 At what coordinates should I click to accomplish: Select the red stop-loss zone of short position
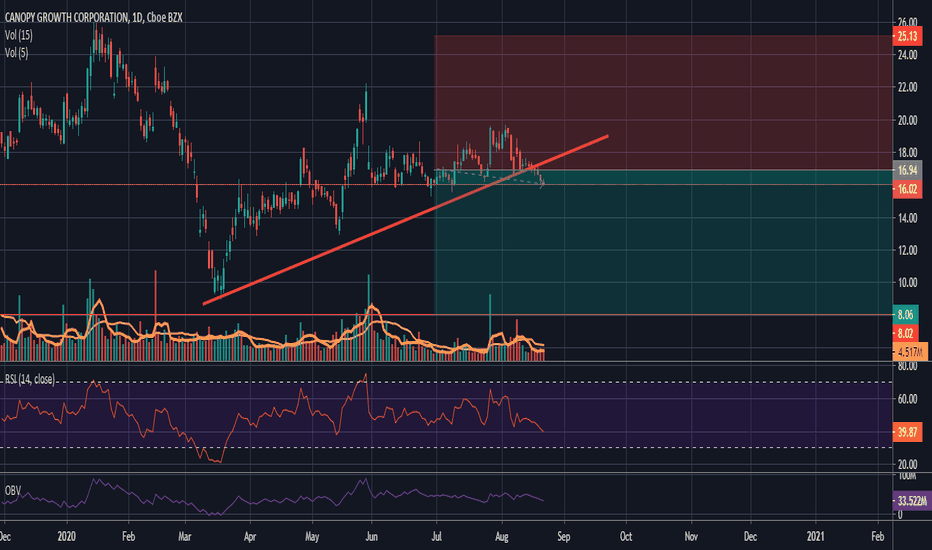(663, 102)
